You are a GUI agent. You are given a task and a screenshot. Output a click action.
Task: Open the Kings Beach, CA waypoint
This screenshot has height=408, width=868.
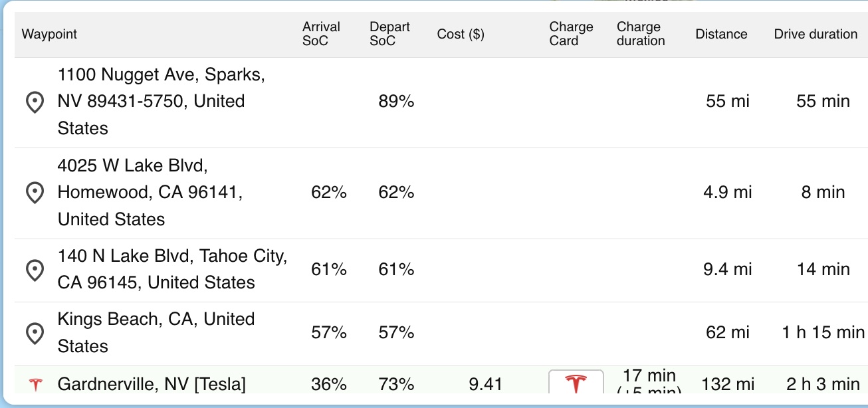point(156,332)
